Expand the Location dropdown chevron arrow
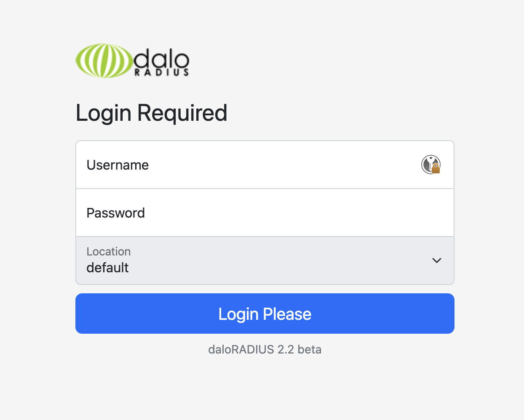Viewport: 524px width, 420px height. 437,261
